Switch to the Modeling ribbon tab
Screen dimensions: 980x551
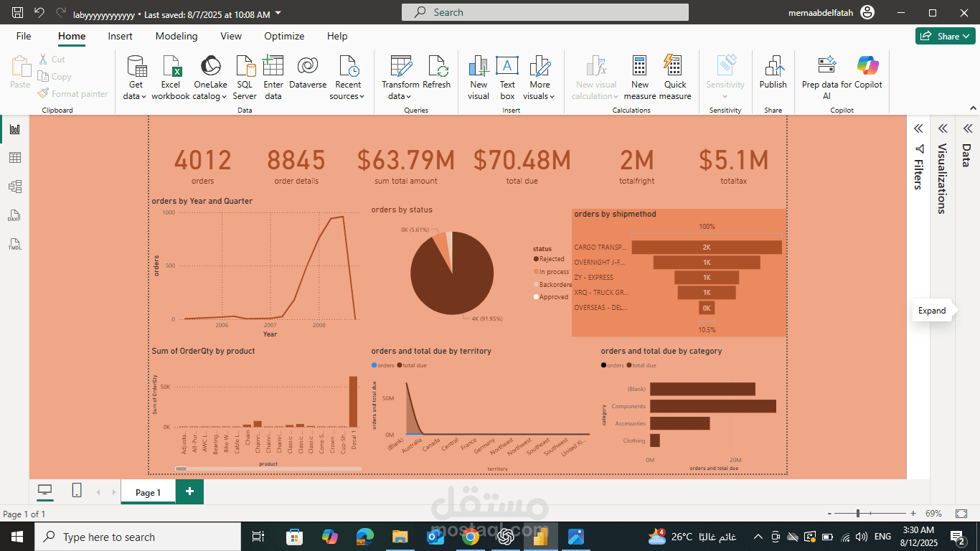tap(176, 36)
